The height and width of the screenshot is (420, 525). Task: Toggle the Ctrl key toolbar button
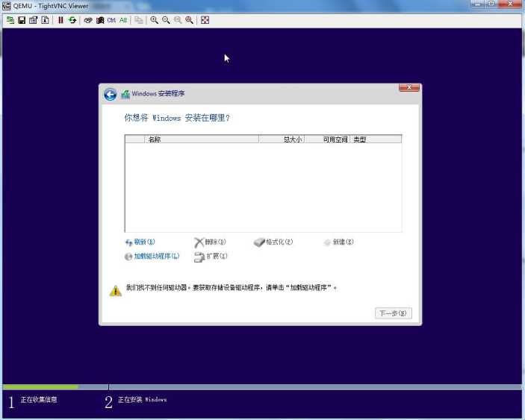[x=111, y=20]
